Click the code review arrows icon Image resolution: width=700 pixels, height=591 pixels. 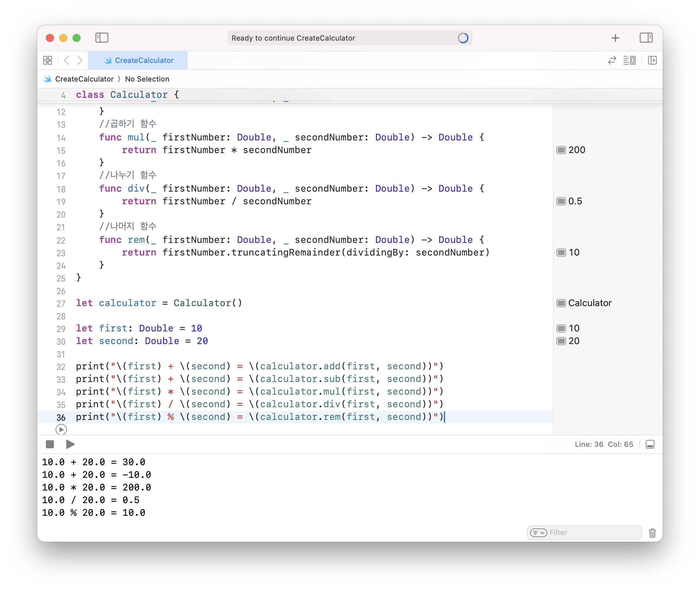tap(612, 60)
